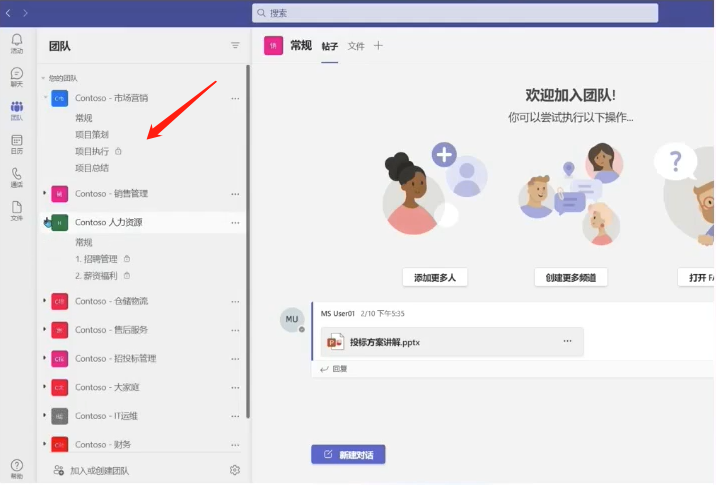
Task: Open the Calls phone icon in sidebar
Action: (x=16, y=178)
